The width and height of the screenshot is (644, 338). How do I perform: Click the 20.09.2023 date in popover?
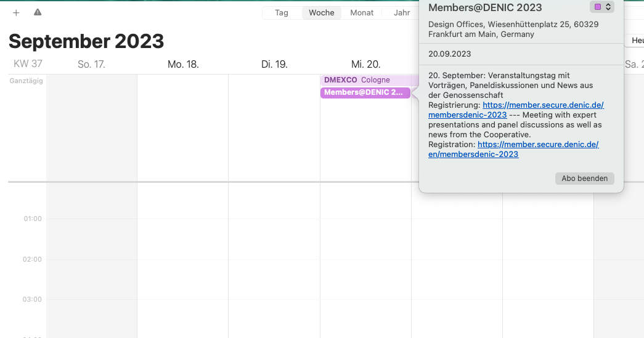(x=449, y=54)
